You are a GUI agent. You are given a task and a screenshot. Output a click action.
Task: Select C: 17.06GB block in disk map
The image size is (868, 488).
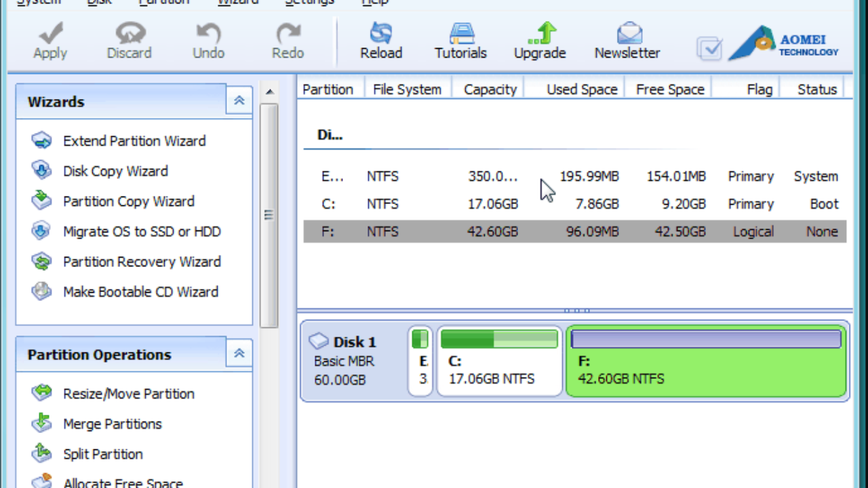pos(498,361)
